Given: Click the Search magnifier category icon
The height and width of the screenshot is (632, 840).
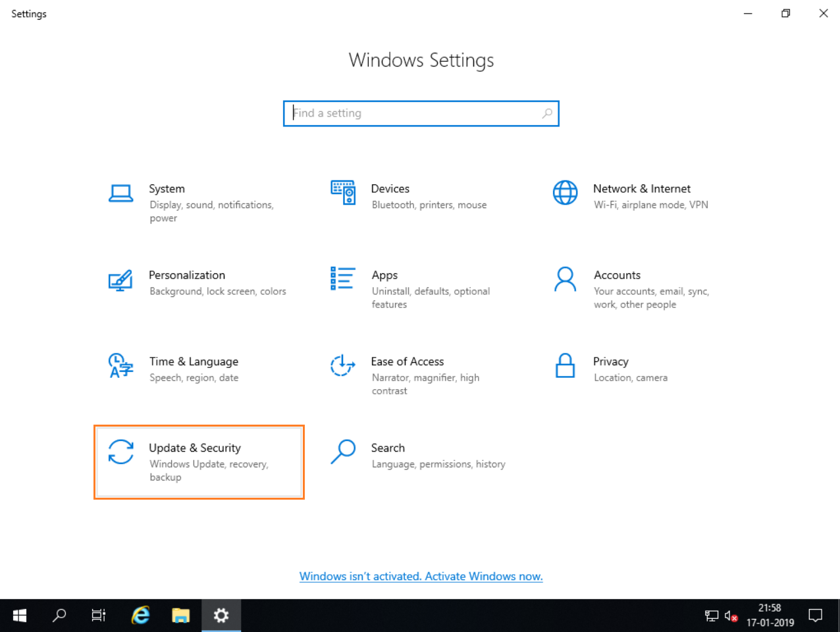Looking at the screenshot, I should click(343, 452).
